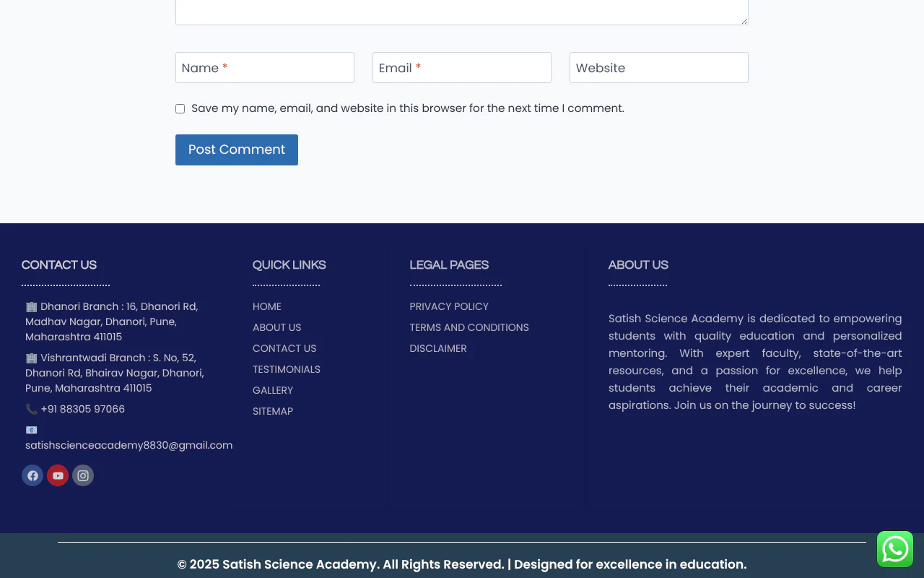Click the QUICK LINKS footer heading
This screenshot has height=578, width=924.
289,265
